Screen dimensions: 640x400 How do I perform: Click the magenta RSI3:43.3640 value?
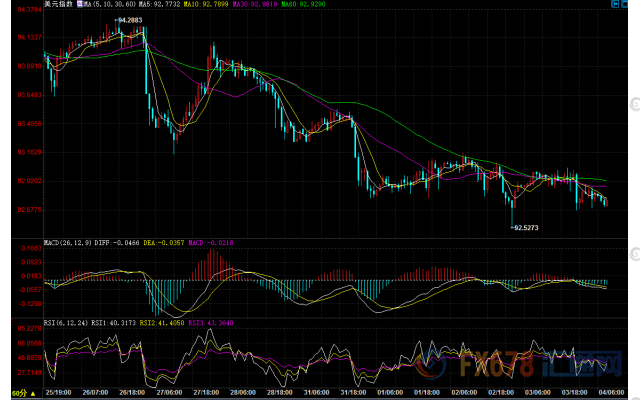[x=211, y=323]
